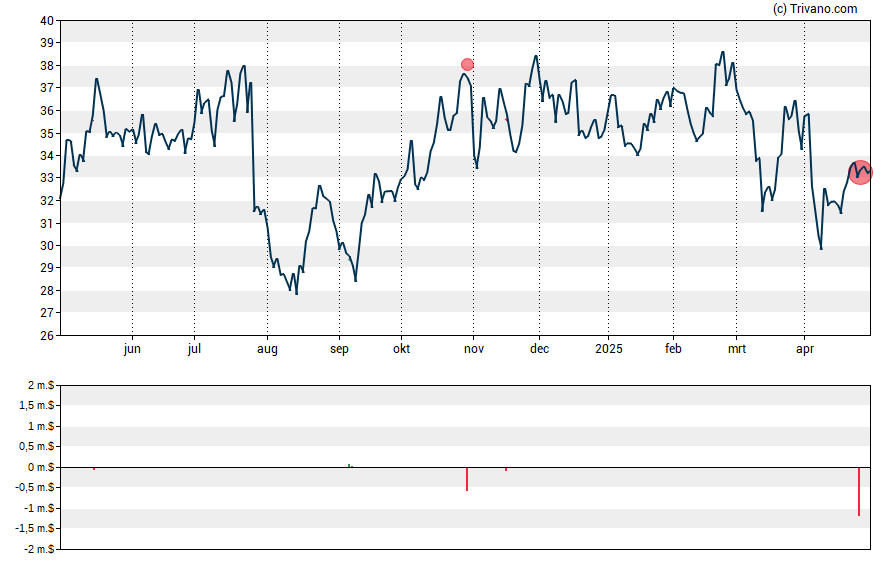This screenshot has width=888, height=565.
Task: Click the red volume bar near November
Action: click(x=467, y=479)
